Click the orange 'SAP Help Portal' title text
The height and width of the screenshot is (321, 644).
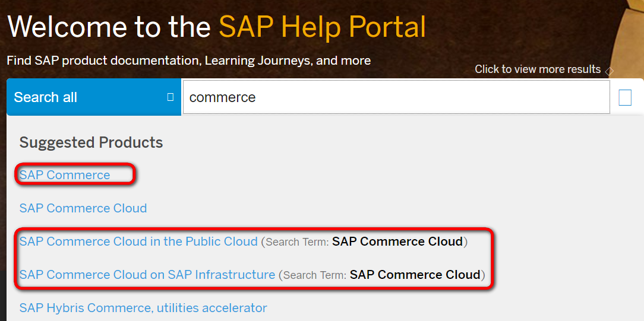coord(322,27)
